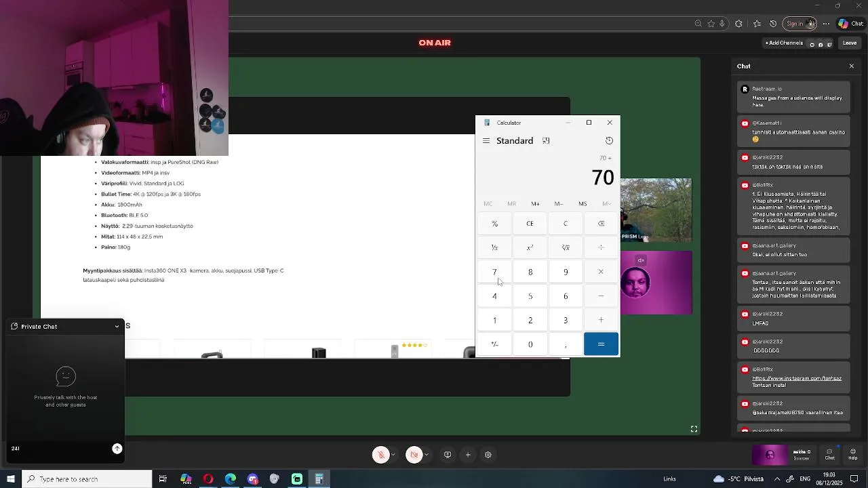Viewport: 868px width, 488px height.
Task: Open Microsoft Edge from taskbar
Action: click(231, 479)
